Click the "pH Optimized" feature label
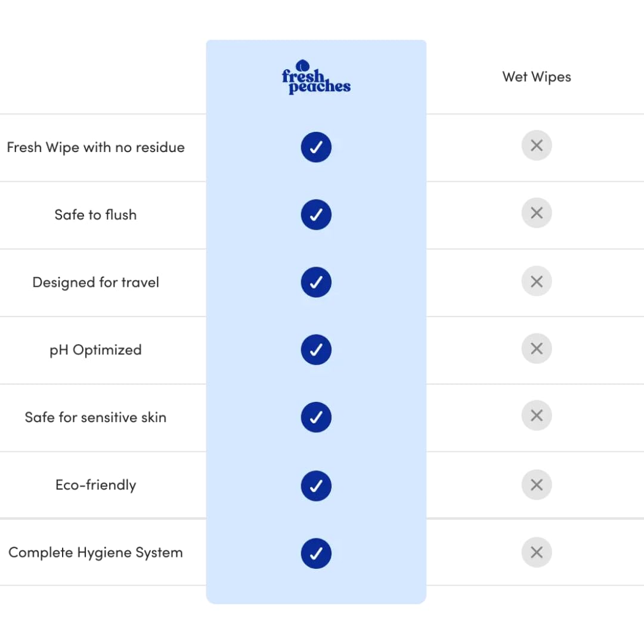Image resolution: width=644 pixels, height=644 pixels. [95, 350]
